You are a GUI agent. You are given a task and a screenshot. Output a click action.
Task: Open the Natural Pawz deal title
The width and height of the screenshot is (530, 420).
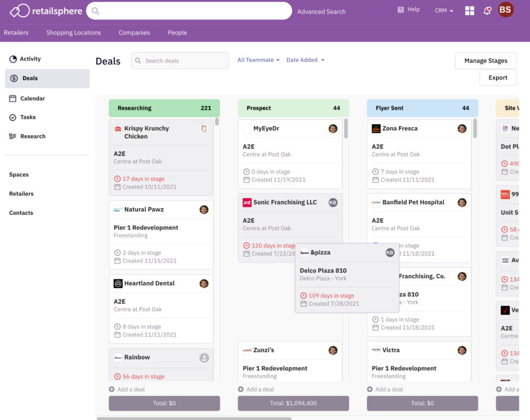(144, 209)
